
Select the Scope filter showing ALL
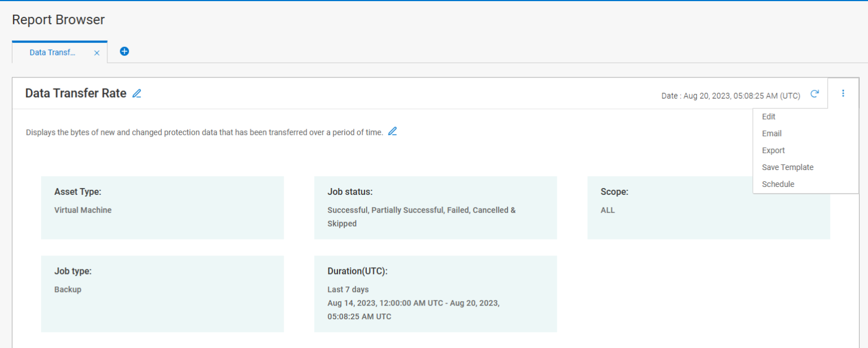tap(709, 207)
